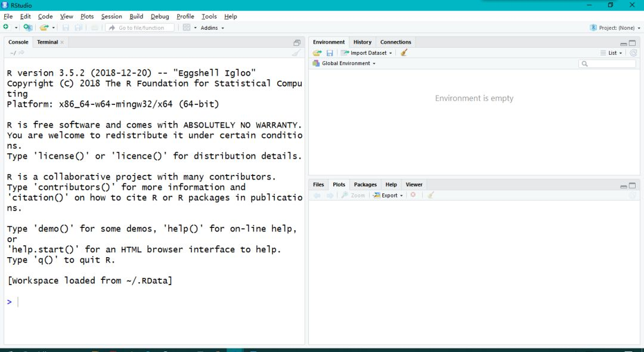Click the Create a project icon
This screenshot has height=352, width=644.
(27, 27)
